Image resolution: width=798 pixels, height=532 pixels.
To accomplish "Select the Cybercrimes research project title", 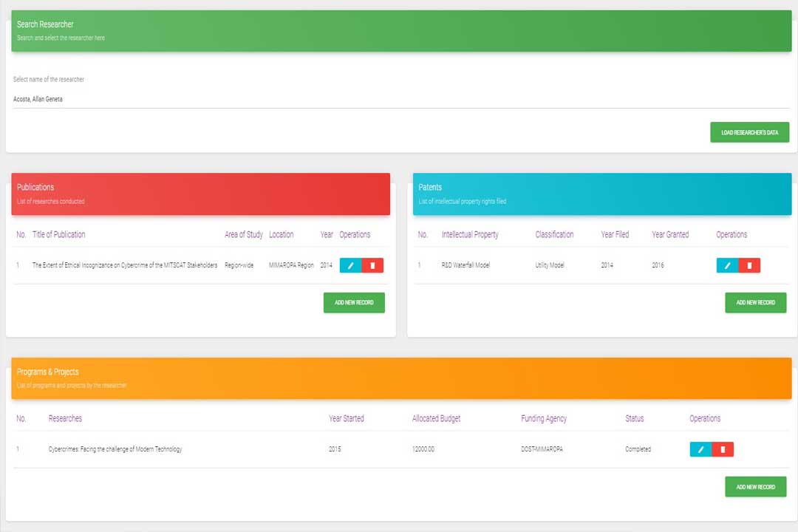I will [115, 449].
